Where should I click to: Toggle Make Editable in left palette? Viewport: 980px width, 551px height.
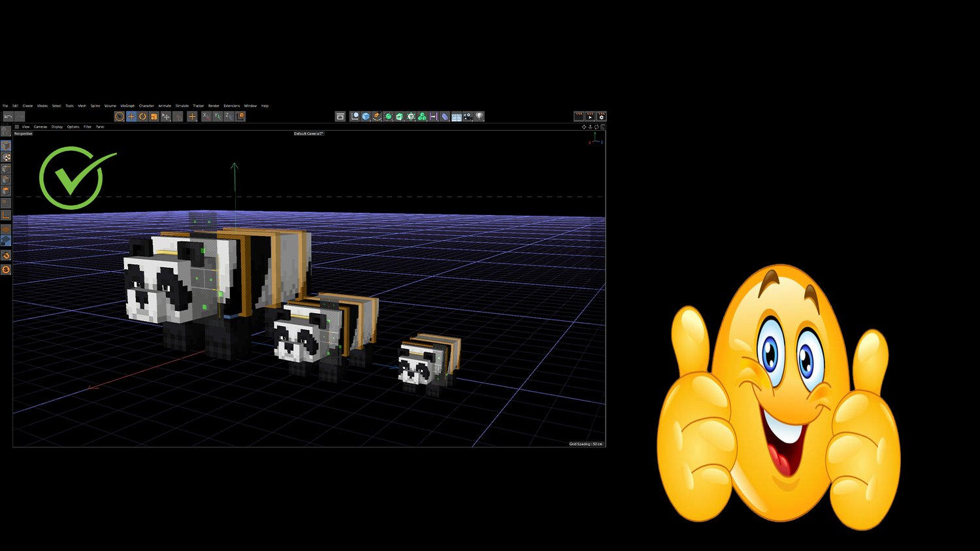click(6, 131)
